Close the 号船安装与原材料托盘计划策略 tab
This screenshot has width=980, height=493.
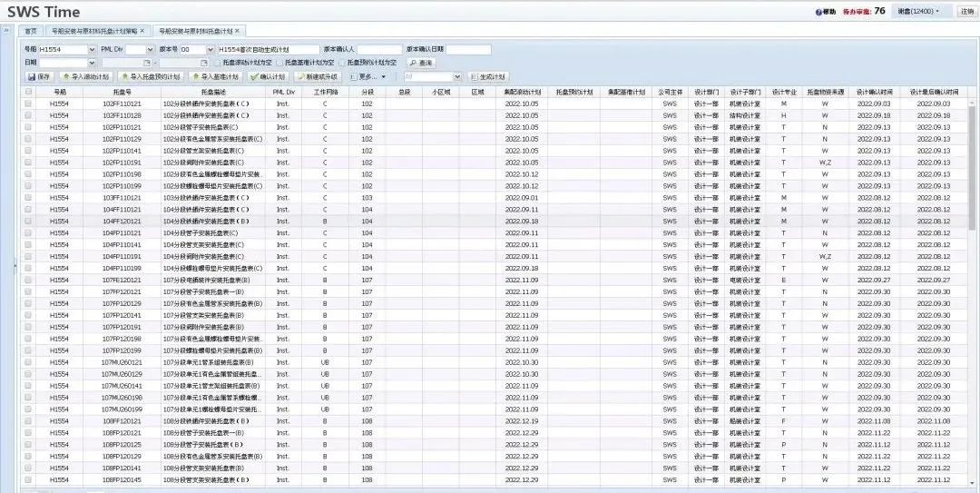(142, 31)
